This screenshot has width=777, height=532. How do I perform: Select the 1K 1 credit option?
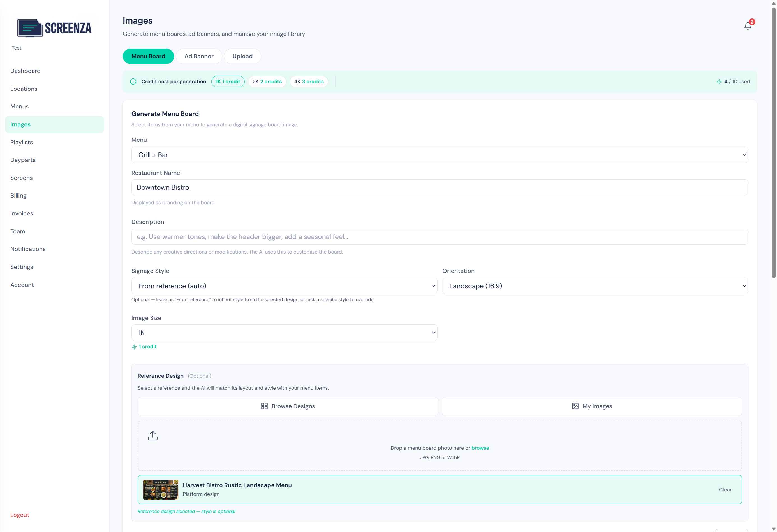[228, 81]
